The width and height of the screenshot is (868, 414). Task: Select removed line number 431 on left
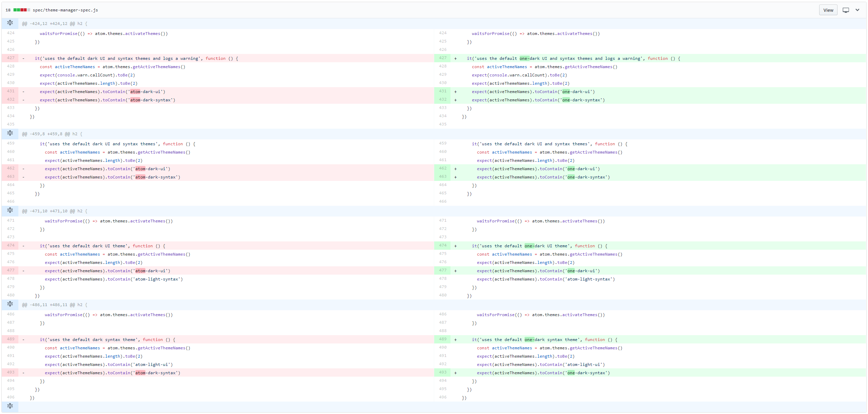tap(11, 91)
